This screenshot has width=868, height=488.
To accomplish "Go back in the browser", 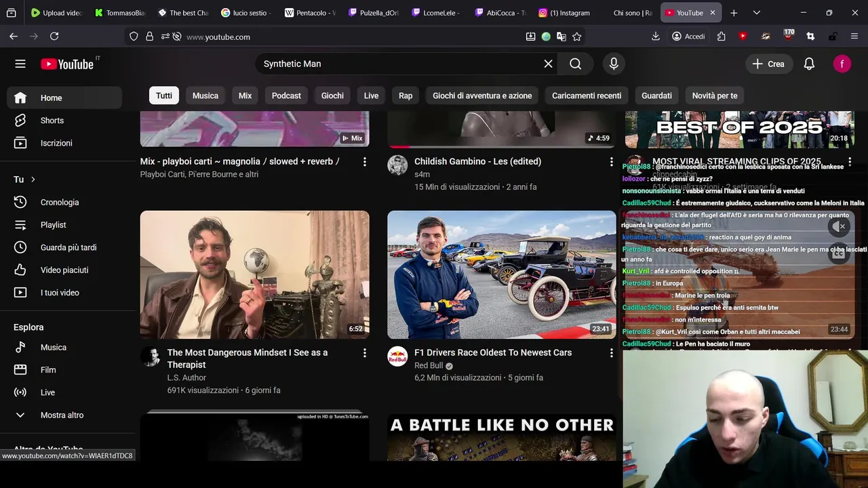I will pos(14,37).
